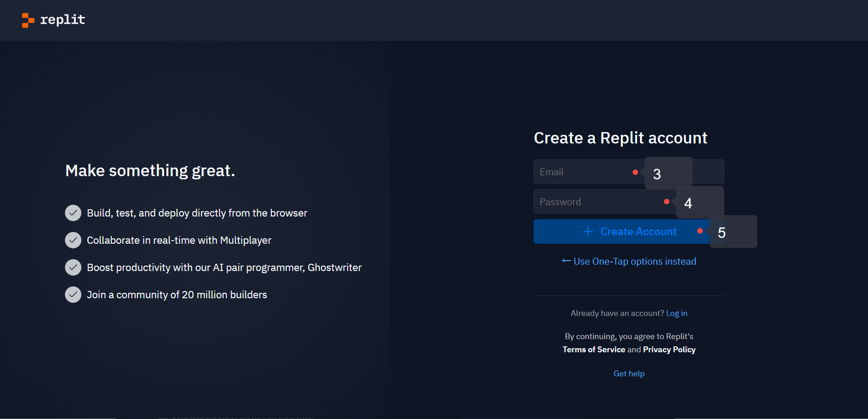Click the Get help link
The width and height of the screenshot is (868, 419).
pos(629,374)
